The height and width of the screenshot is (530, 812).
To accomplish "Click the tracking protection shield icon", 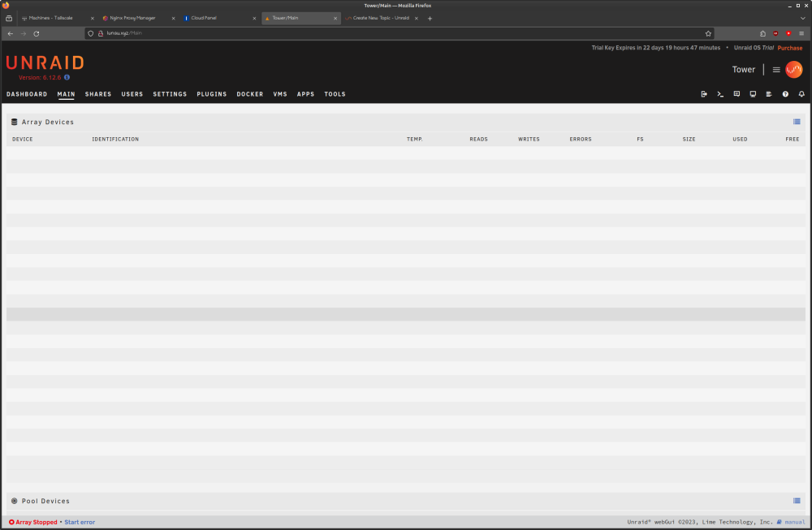I will point(91,33).
